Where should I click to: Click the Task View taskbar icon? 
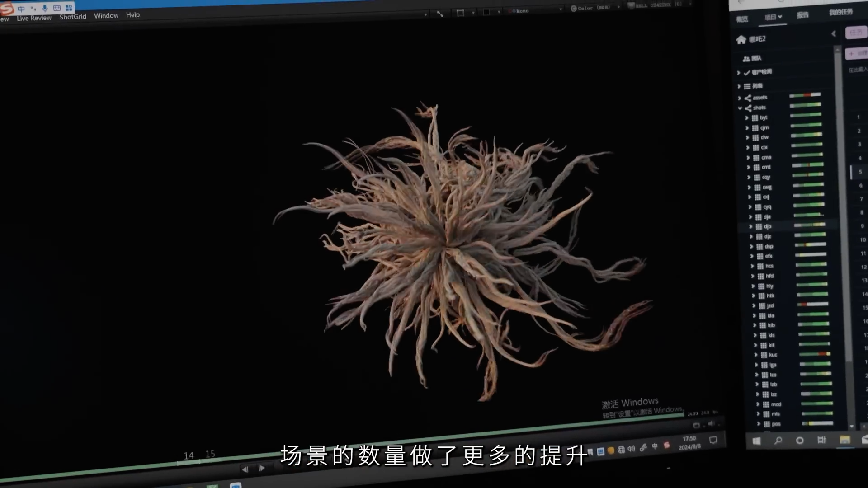pos(821,440)
